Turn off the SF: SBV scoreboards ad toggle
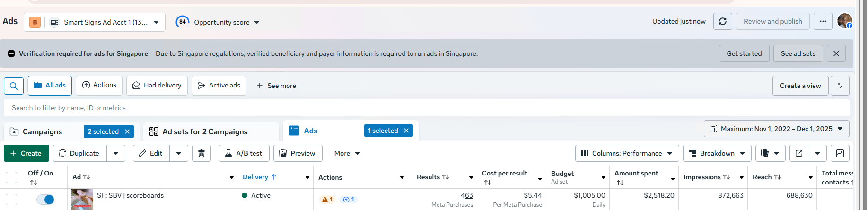The image size is (868, 210). [x=45, y=200]
